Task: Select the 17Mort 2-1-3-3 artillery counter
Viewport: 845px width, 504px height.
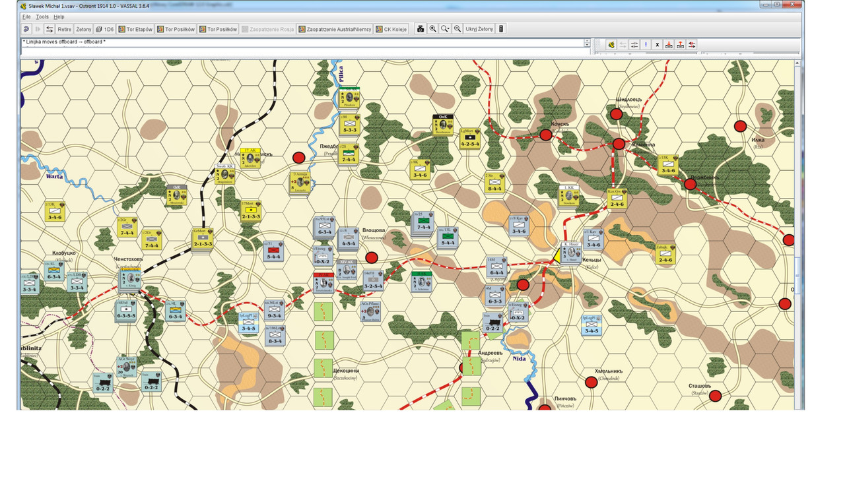Action: coord(250,211)
